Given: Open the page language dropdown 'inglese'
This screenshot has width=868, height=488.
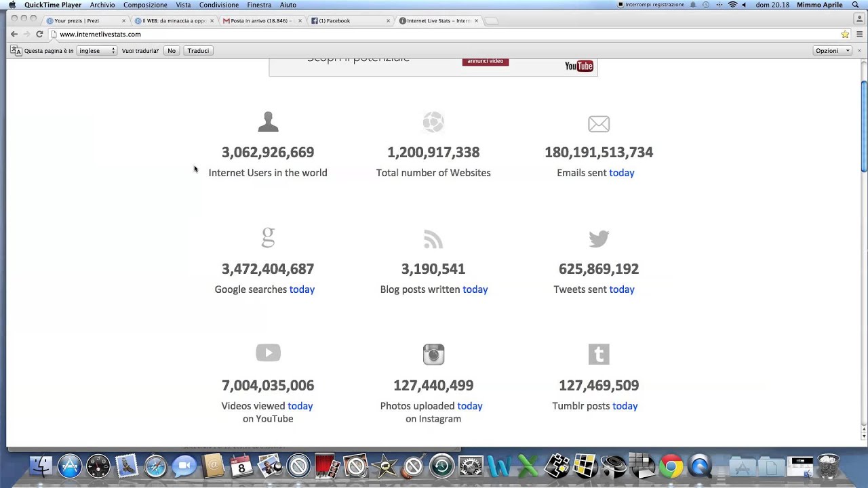Looking at the screenshot, I should click(97, 51).
